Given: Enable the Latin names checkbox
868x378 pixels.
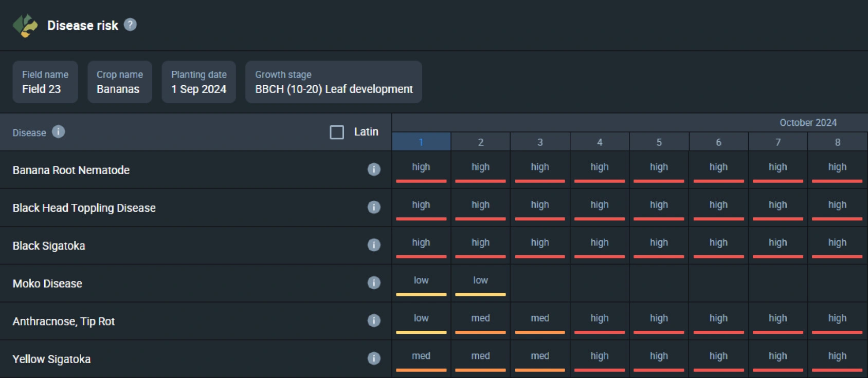Looking at the screenshot, I should coord(337,132).
